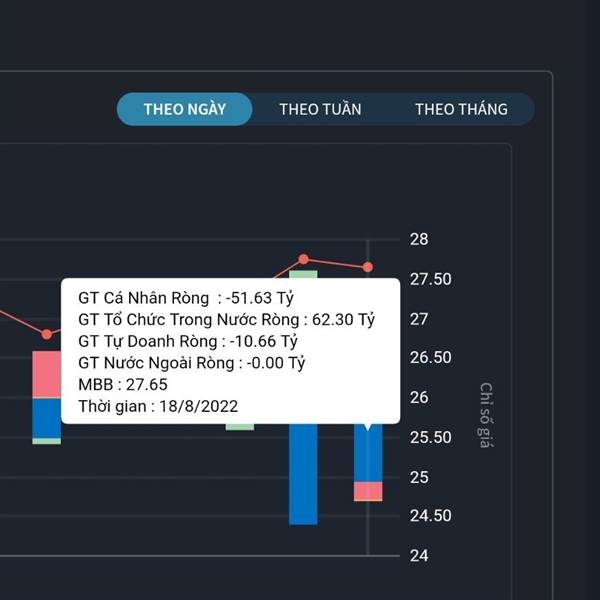Select the THEO NGÀY tab
The image size is (600, 600).
tap(184, 109)
